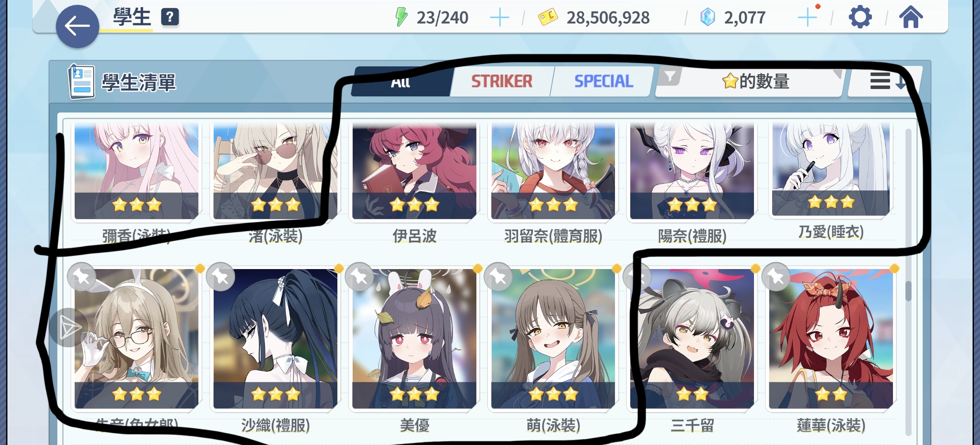This screenshot has width=980, height=445.
Task: Toggle the pin on 蓮華(泳裝) card
Action: pos(776,277)
